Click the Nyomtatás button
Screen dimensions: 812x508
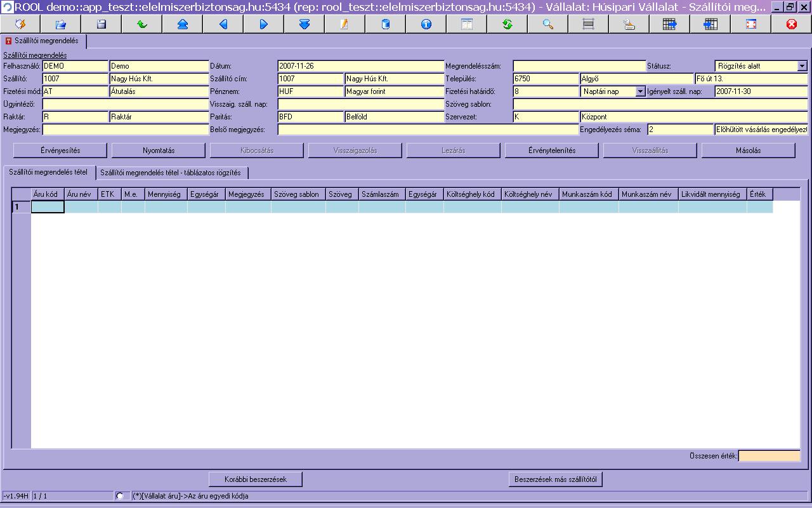click(x=159, y=150)
